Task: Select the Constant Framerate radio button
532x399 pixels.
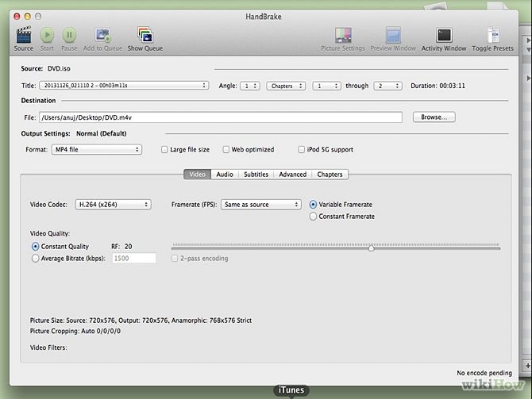Action: (x=313, y=216)
